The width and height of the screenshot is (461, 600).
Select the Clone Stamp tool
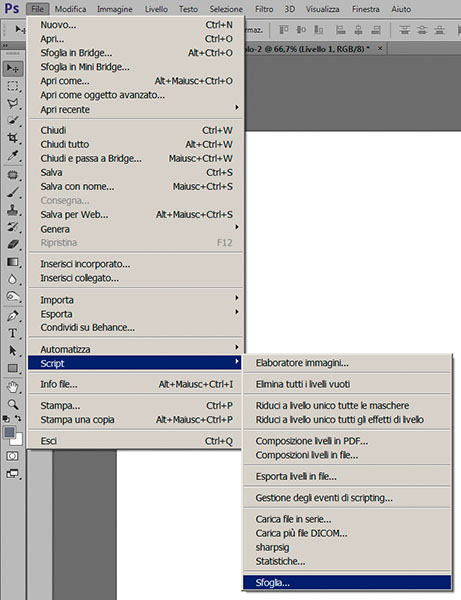coord(13,210)
